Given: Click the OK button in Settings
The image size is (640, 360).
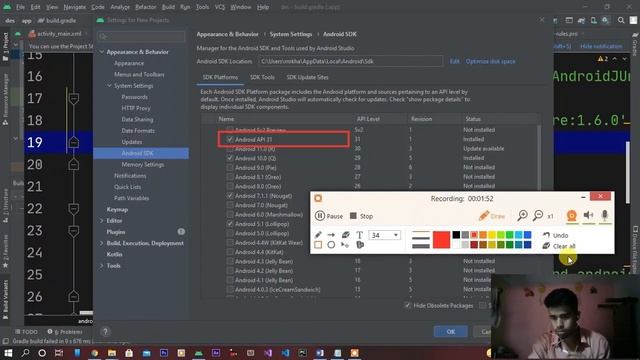Looking at the screenshot, I should pyautogui.click(x=451, y=331).
